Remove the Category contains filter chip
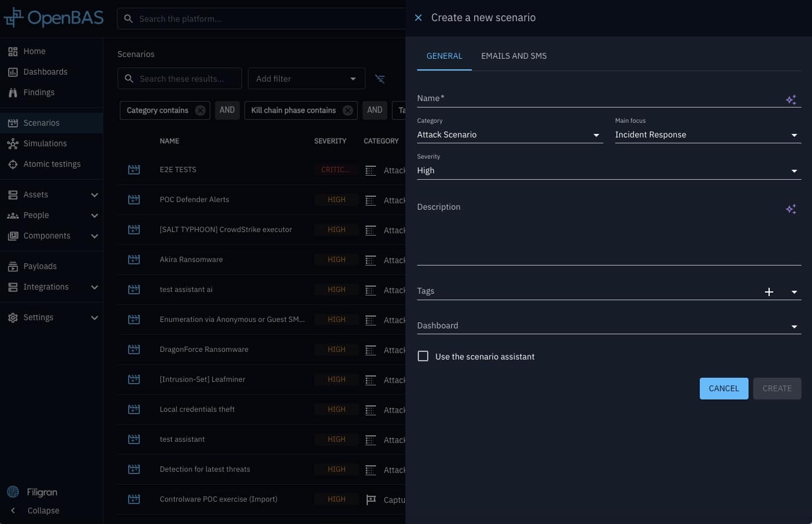 click(200, 110)
